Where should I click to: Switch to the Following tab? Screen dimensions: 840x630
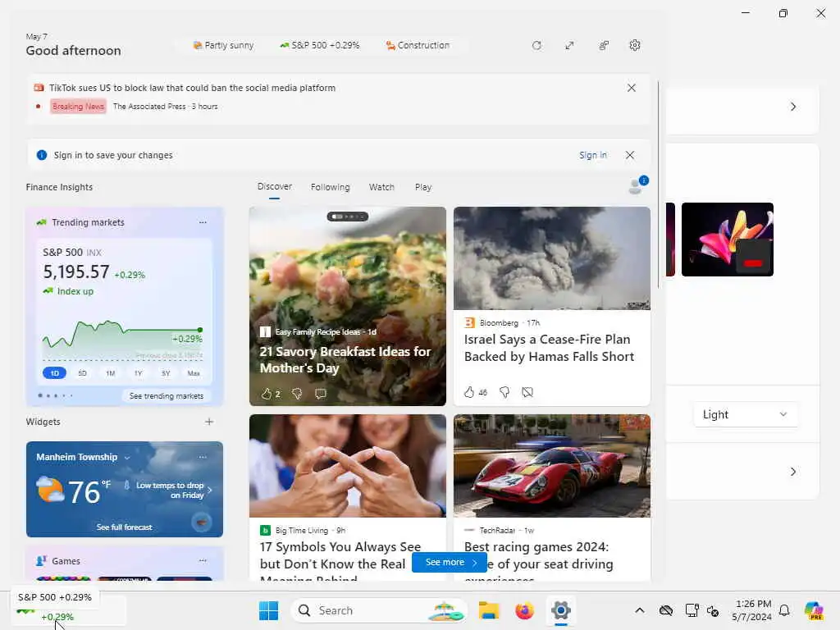coord(330,187)
